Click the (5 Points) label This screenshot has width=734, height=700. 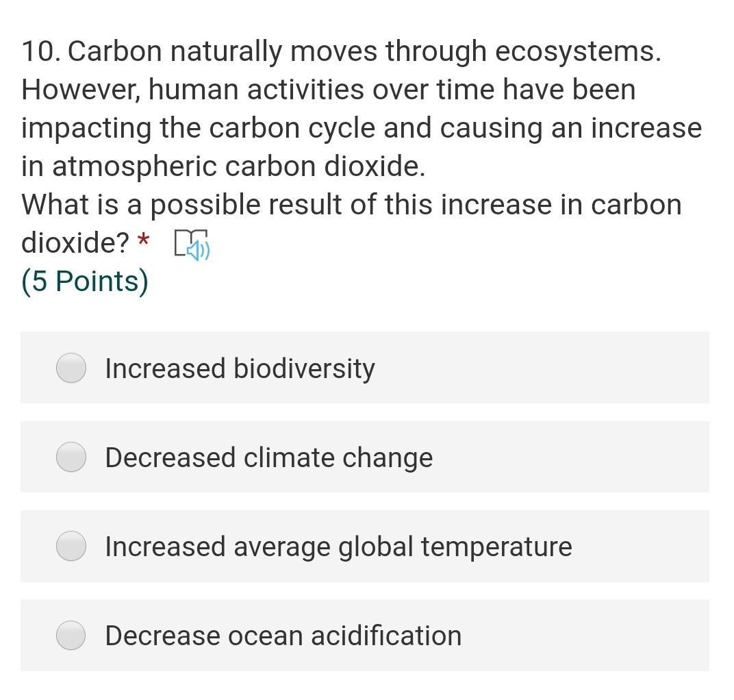pyautogui.click(x=85, y=282)
